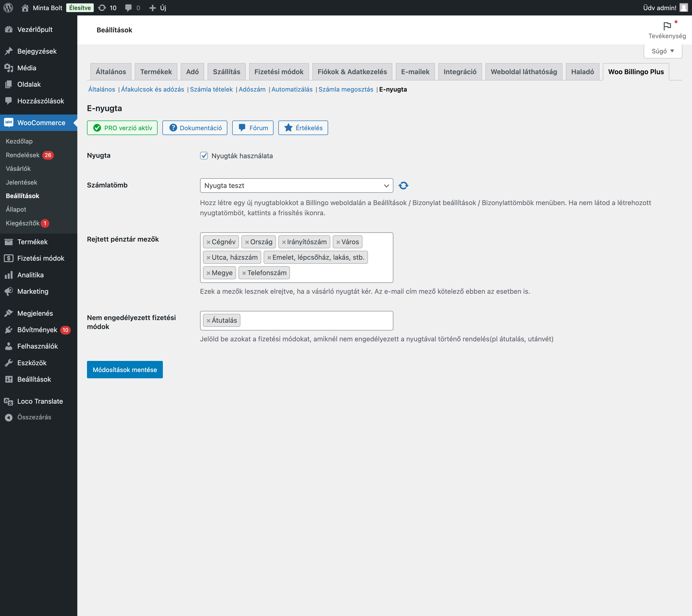Collapse menu with Összezárás arrow icon
The image size is (692, 616).
9,418
